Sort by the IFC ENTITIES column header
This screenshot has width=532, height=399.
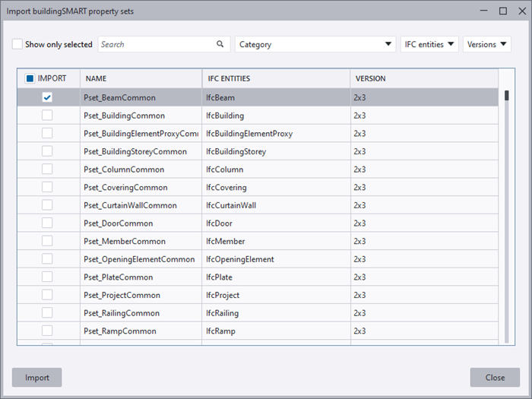coord(229,78)
